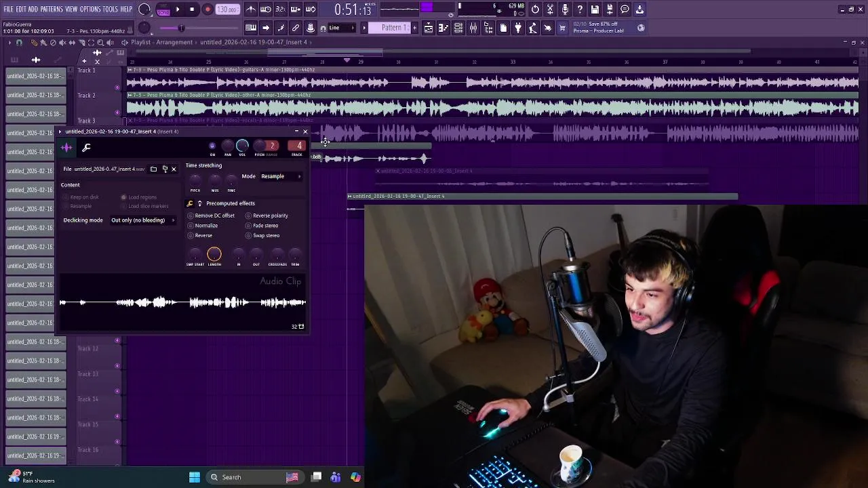Open Declicking mode dropdown
Image resolution: width=868 pixels, height=488 pixels.
(143, 220)
